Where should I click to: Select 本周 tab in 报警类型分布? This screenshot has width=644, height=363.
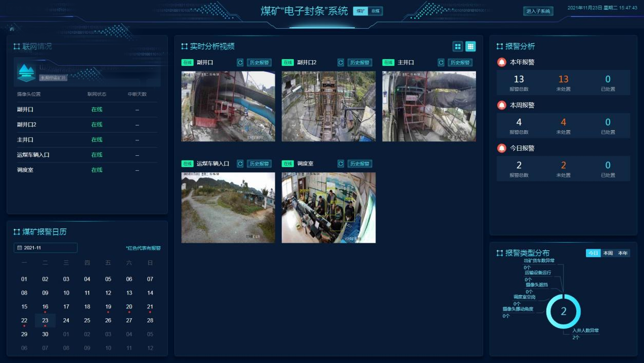point(608,253)
